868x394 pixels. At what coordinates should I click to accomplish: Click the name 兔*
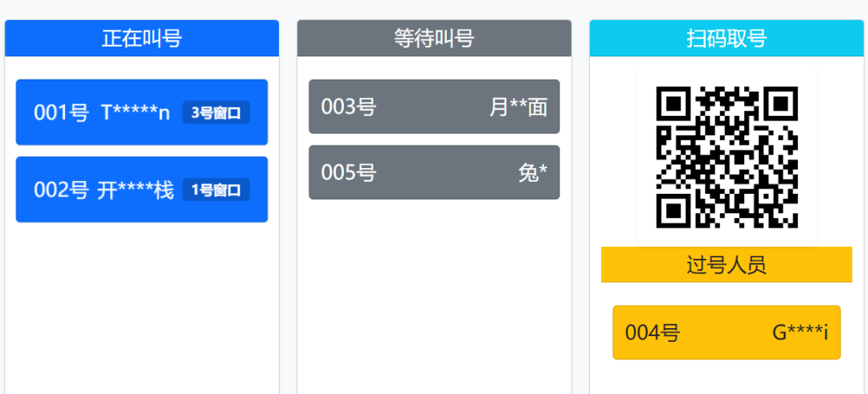pyautogui.click(x=533, y=174)
